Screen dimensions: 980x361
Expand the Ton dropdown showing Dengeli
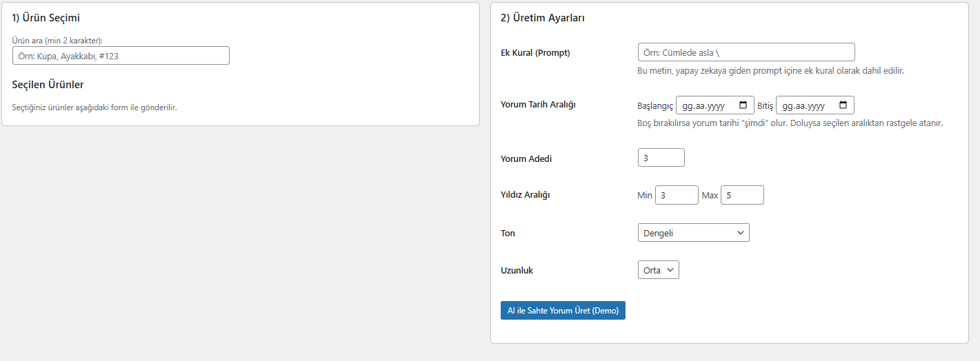pos(694,233)
